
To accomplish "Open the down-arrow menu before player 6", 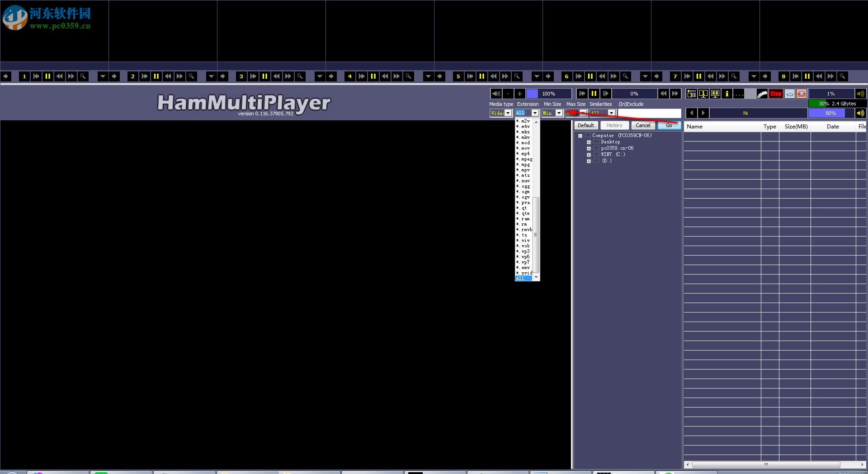I will [x=537, y=76].
